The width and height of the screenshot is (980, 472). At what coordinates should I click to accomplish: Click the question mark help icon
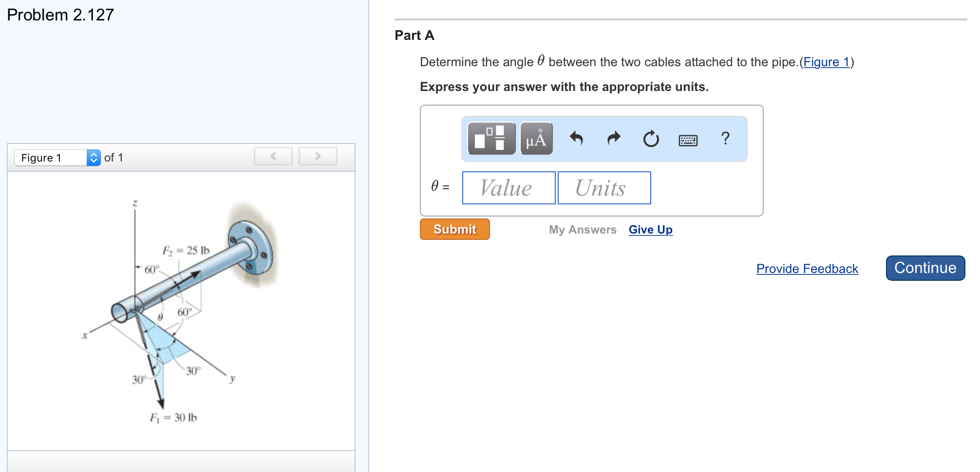(725, 139)
